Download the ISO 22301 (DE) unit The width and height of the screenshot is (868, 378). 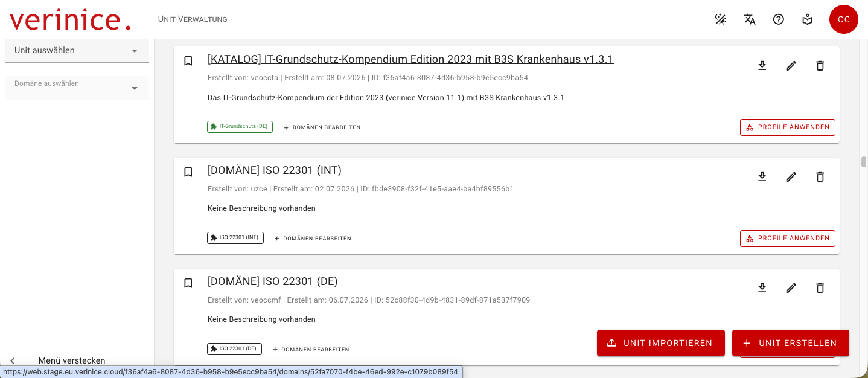tap(762, 287)
